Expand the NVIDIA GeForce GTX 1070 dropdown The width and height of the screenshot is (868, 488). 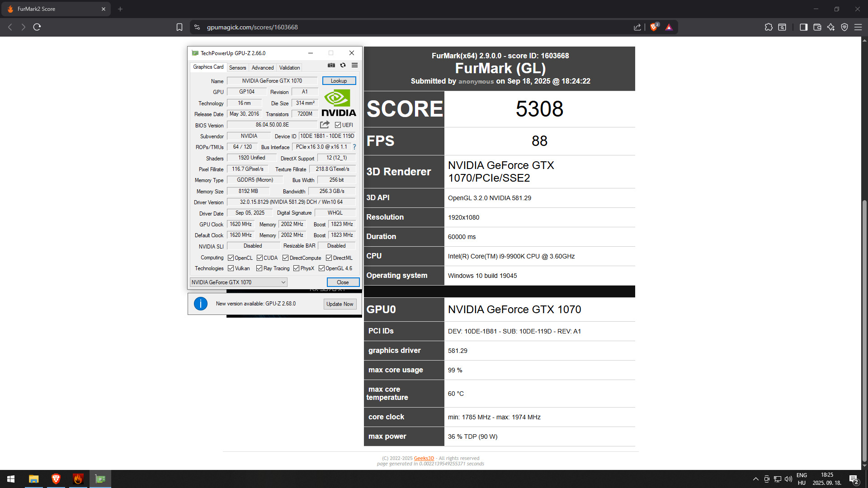283,282
